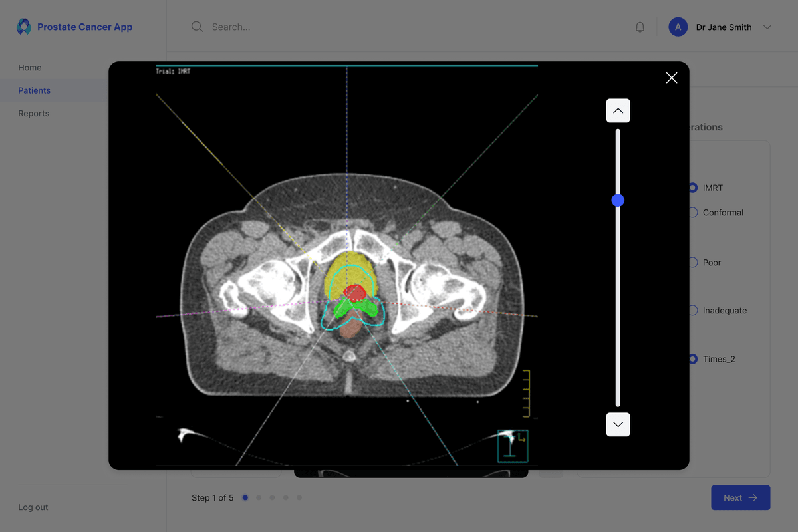Select the IMRT radio option
This screenshot has width=798, height=532.
(x=693, y=188)
